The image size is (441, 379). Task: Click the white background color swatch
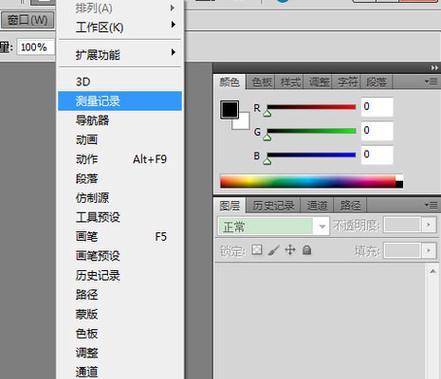tap(244, 123)
